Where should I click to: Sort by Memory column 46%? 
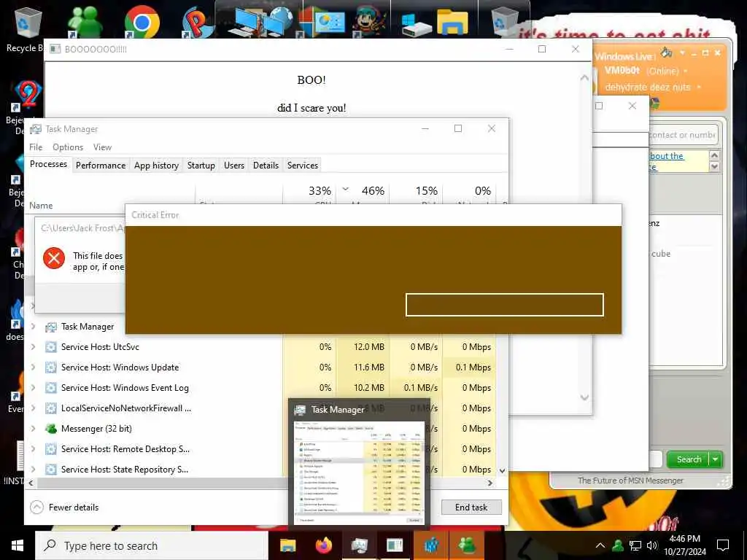click(363, 194)
